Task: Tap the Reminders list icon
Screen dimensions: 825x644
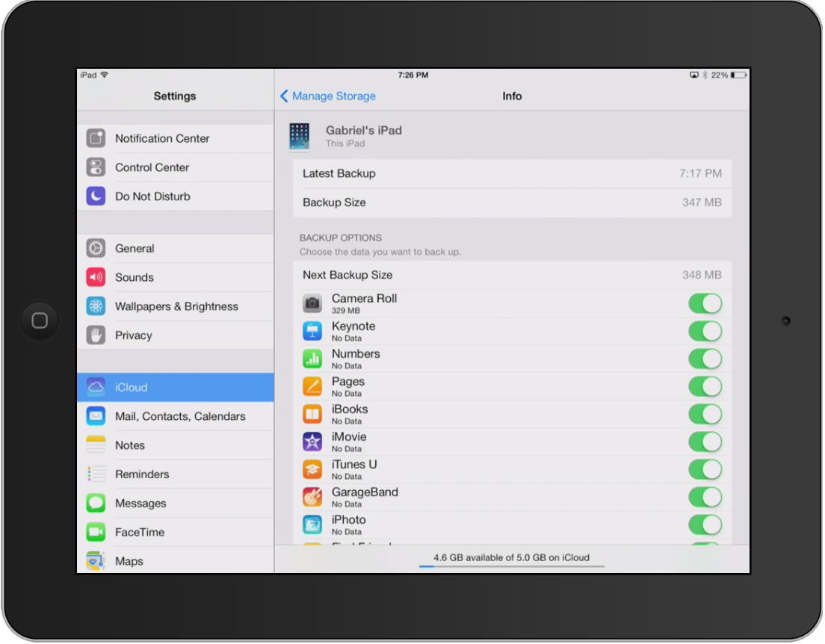Action: coord(96,474)
